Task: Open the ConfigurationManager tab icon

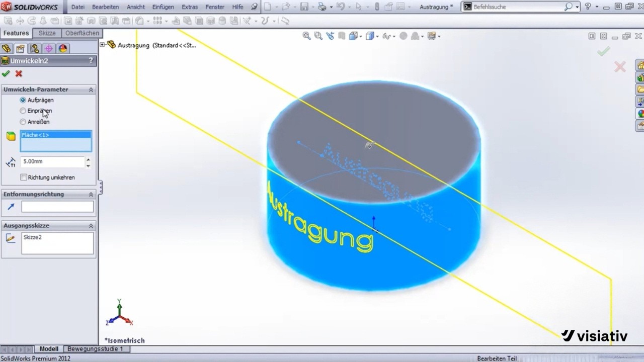Action: click(34, 48)
